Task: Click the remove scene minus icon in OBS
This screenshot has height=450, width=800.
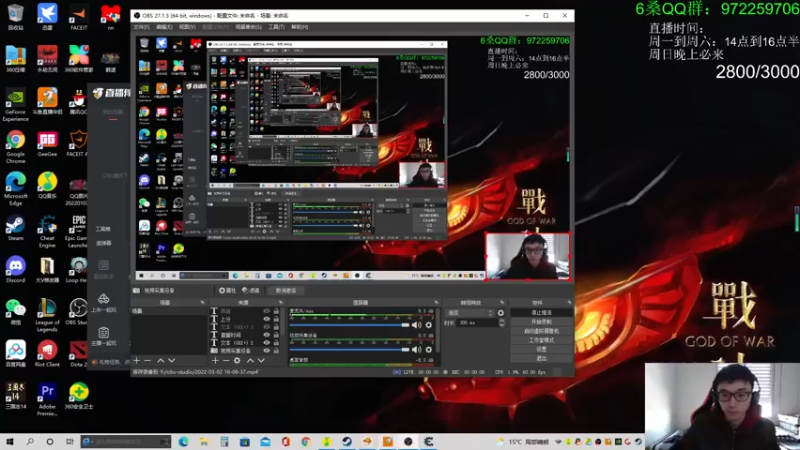Action: click(x=147, y=361)
